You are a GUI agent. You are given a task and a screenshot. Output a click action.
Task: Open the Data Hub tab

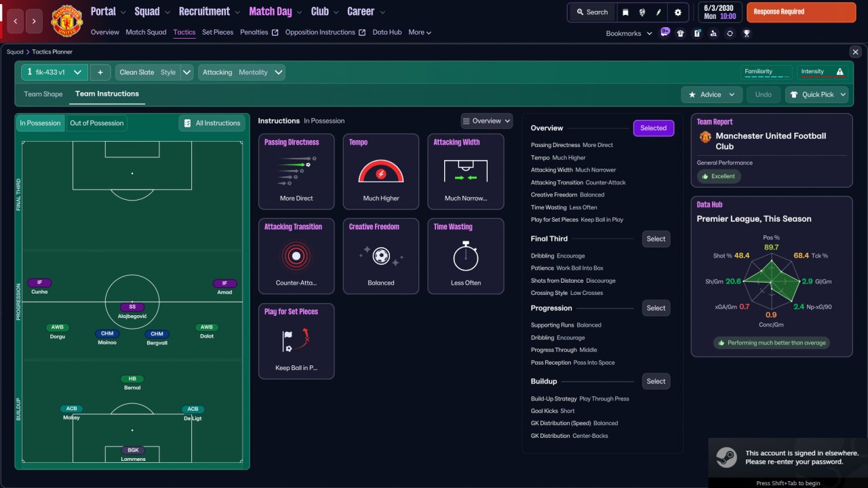387,33
